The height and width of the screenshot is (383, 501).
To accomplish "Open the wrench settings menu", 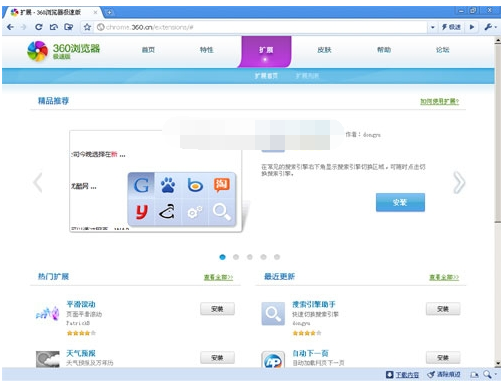I will [x=489, y=27].
